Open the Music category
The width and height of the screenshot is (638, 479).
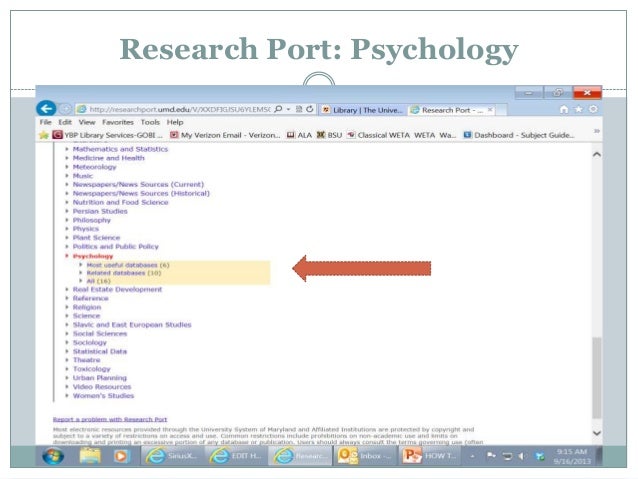83,176
